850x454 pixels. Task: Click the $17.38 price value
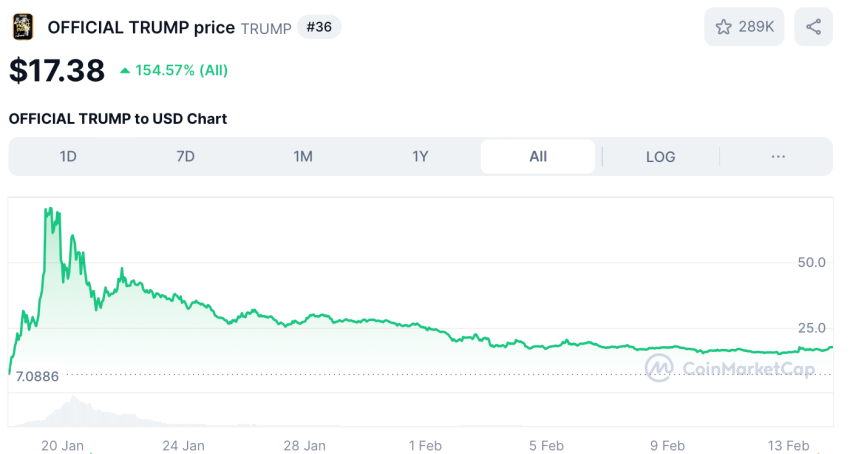[x=57, y=71]
